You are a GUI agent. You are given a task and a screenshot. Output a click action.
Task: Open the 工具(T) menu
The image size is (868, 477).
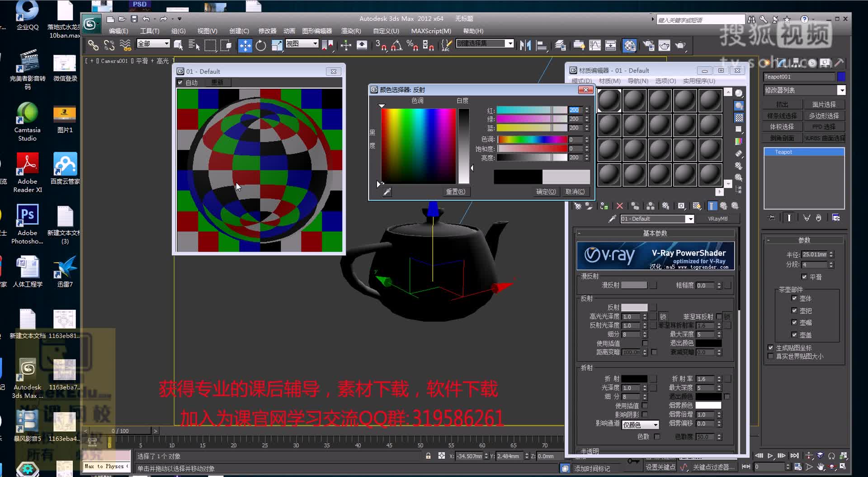pos(150,31)
